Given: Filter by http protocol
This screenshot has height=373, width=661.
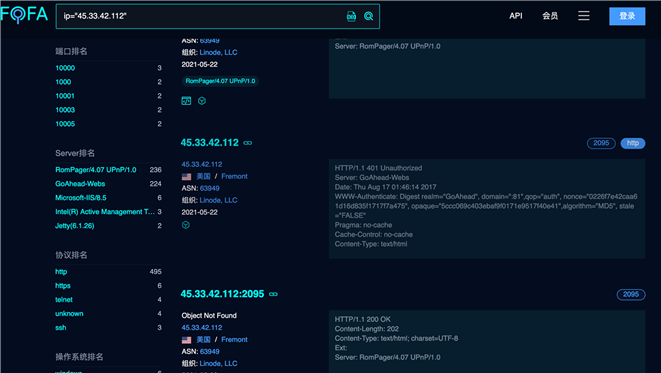Looking at the screenshot, I should (x=61, y=271).
